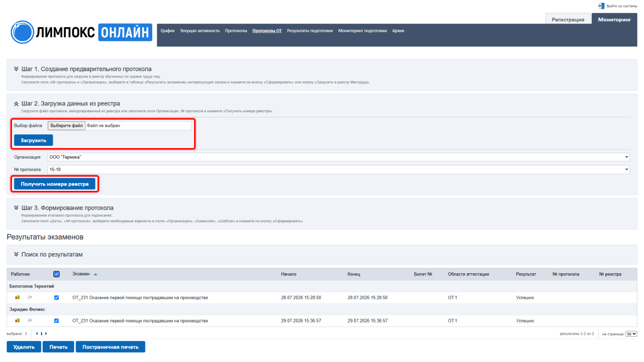
Task: Click the Экзамен column sort arrow
Action: coord(96,274)
